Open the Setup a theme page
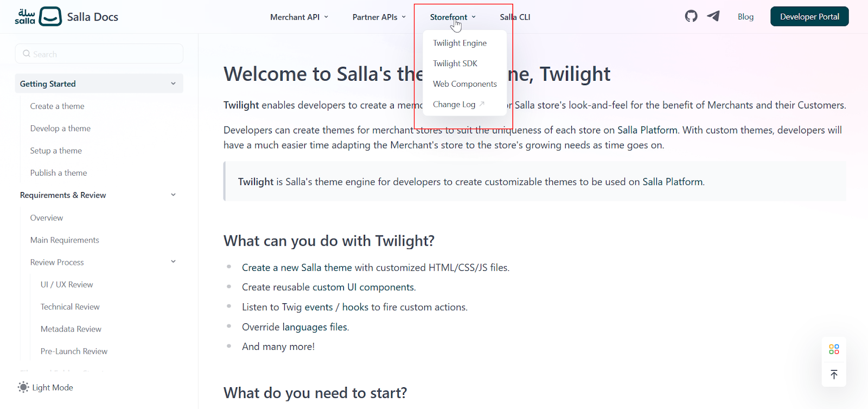Viewport: 868px width, 409px height. pyautogui.click(x=56, y=151)
